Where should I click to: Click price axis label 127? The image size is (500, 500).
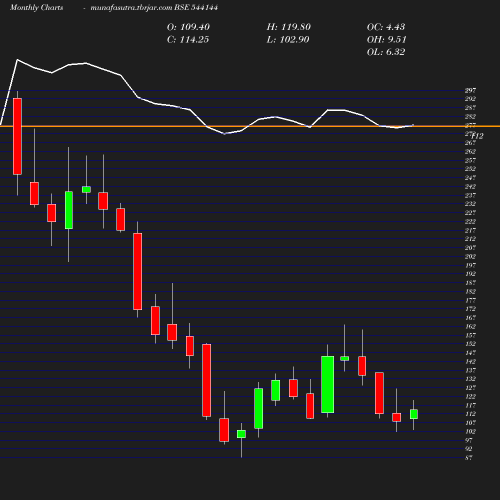coord(470,388)
